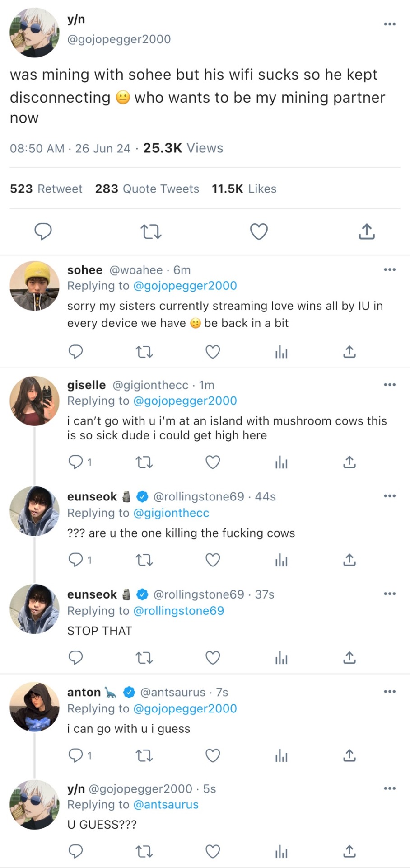Open sohee's profile picture
Screen dimensions: 410x868
34,286
